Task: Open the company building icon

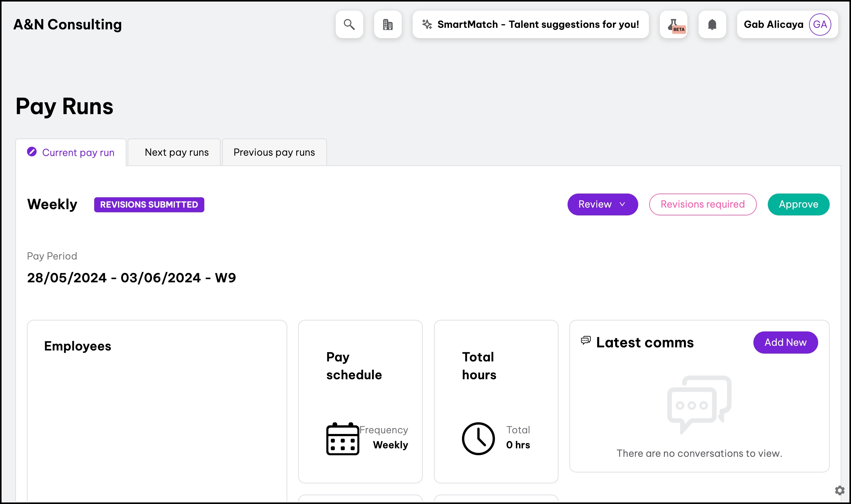Action: coord(388,24)
